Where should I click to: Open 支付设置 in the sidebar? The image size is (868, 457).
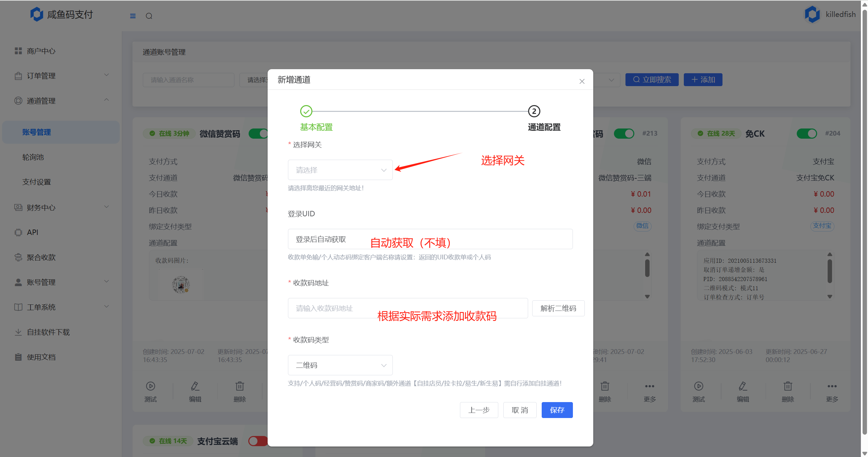(37, 182)
